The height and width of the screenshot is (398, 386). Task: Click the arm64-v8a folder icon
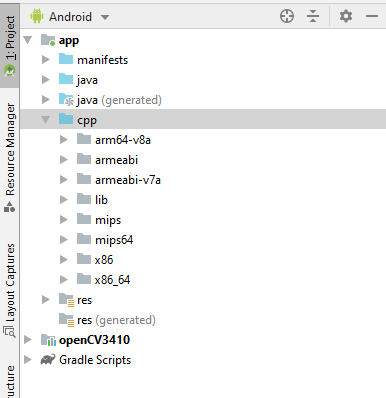pos(84,139)
